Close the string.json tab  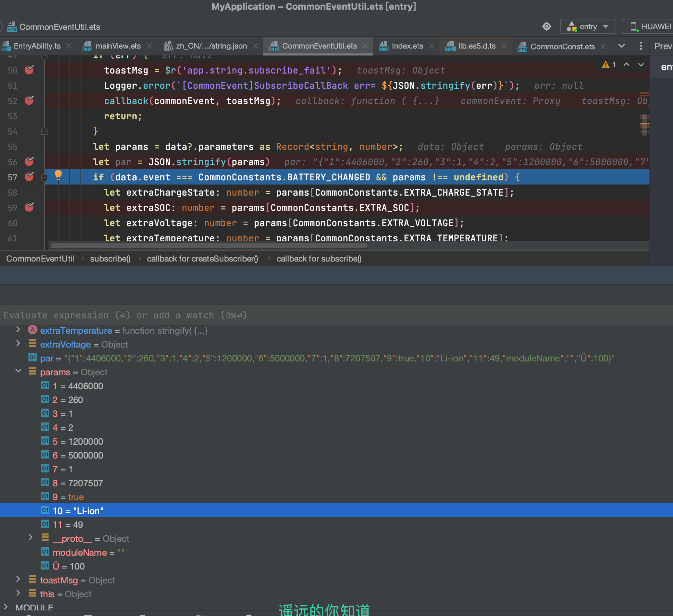[x=255, y=46]
